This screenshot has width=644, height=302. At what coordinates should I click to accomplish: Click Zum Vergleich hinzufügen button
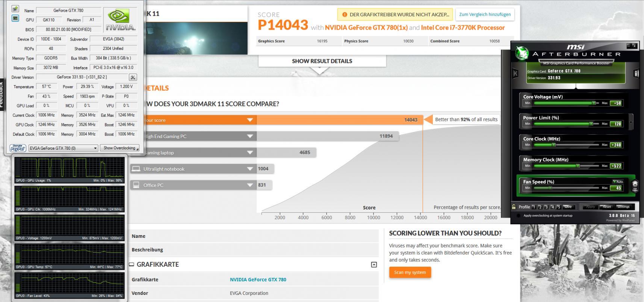point(485,15)
